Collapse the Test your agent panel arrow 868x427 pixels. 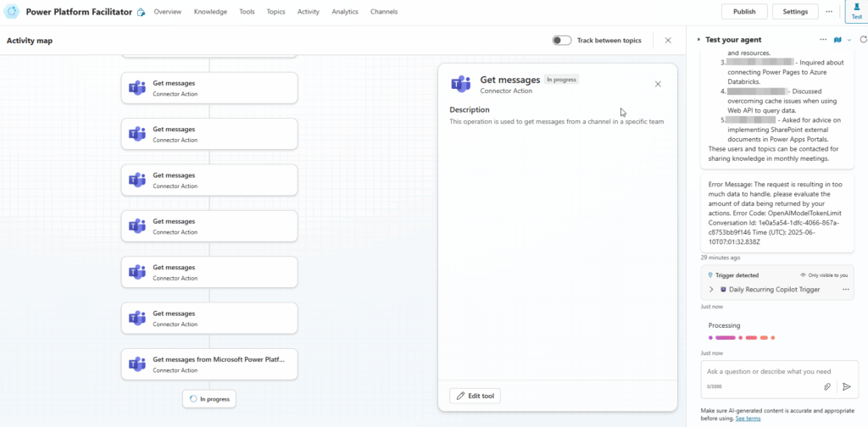point(698,40)
